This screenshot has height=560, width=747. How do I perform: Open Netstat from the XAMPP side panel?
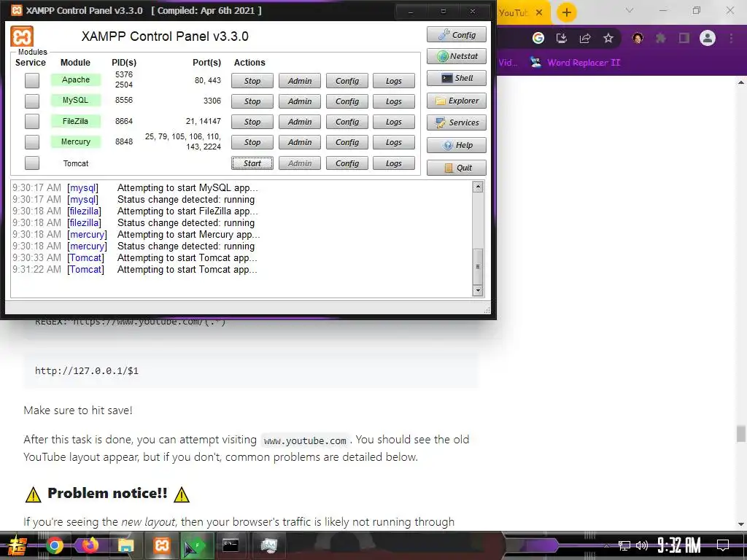pos(457,56)
